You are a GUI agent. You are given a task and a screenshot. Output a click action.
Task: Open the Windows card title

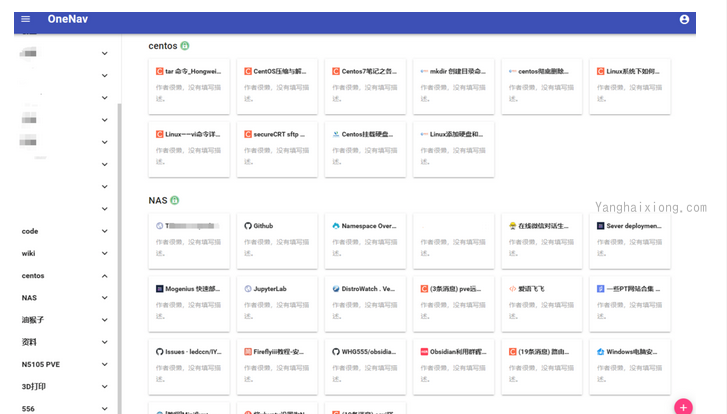[631, 352]
